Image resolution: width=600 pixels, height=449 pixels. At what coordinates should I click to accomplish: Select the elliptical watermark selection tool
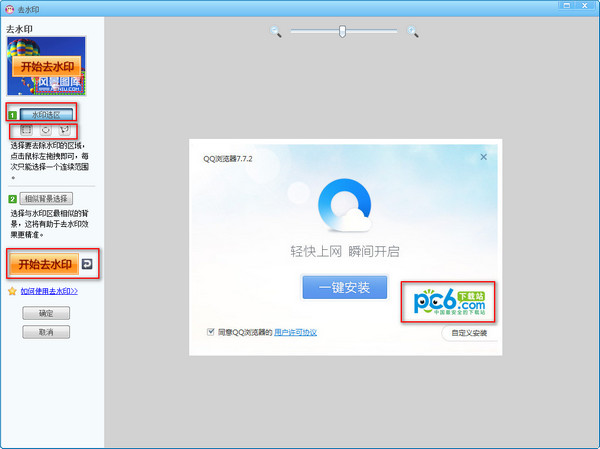click(x=45, y=131)
